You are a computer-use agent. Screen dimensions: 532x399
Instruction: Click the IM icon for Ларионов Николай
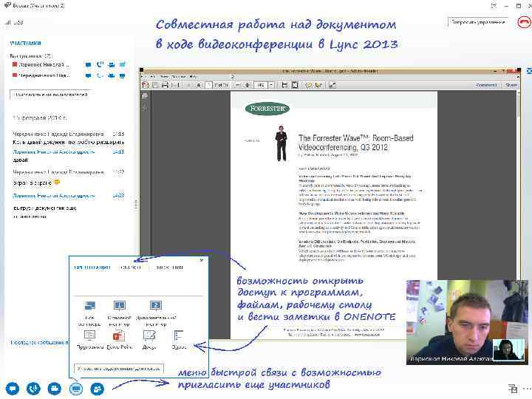coord(88,64)
